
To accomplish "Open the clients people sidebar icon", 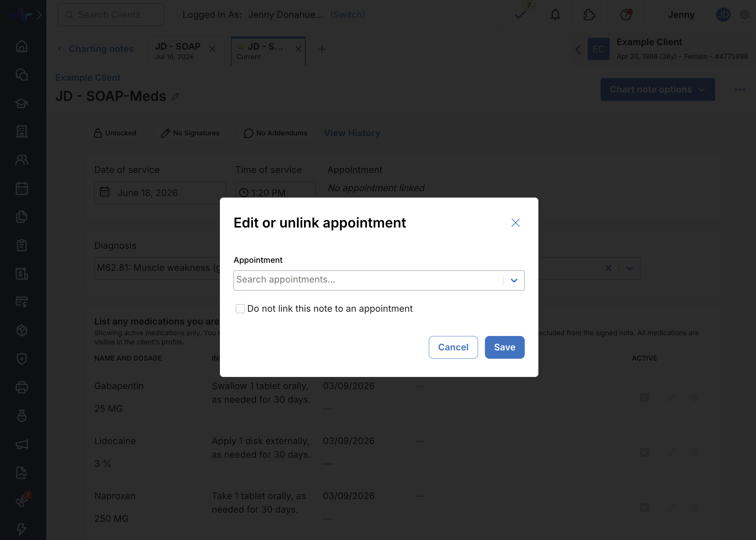I will pos(22,160).
